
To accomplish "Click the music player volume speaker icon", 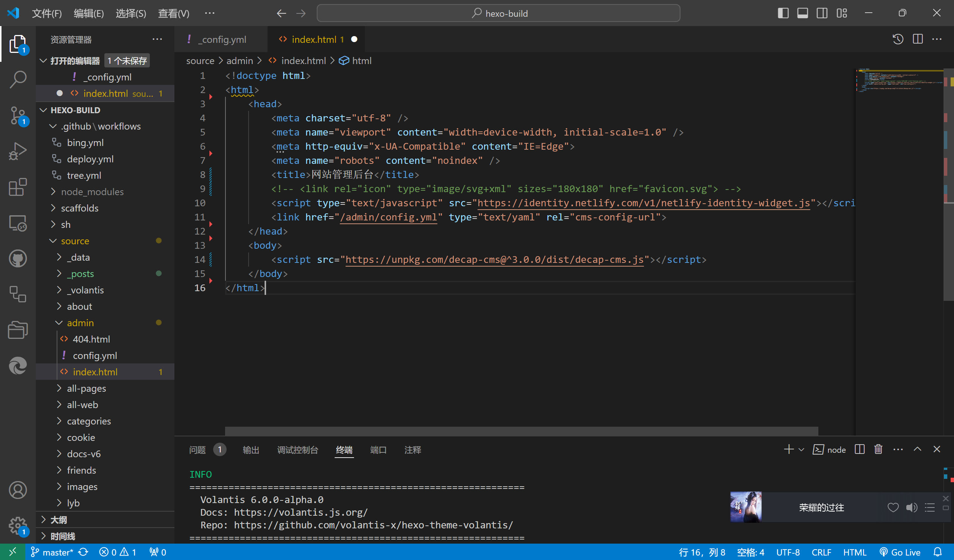I will coord(912,507).
